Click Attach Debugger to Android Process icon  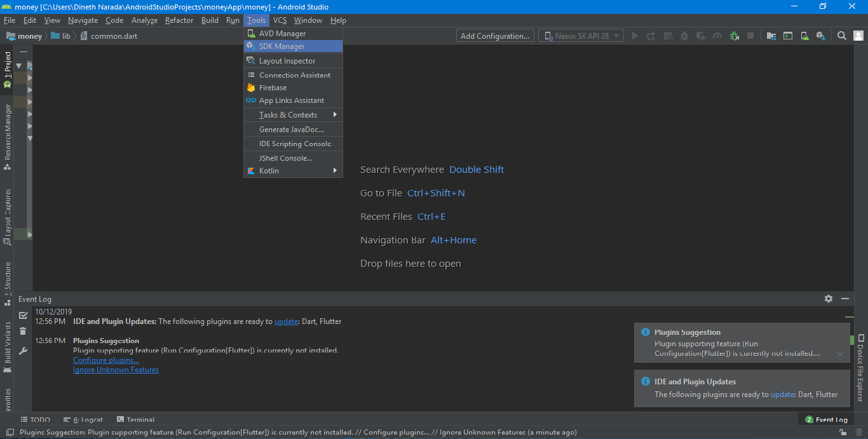[734, 36]
